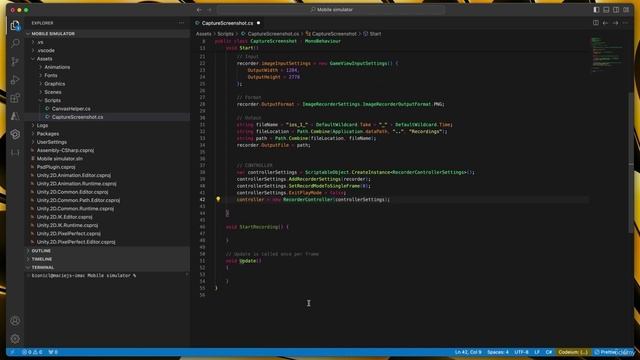
Task: Click the Codeium status bar item
Action: coord(573,352)
